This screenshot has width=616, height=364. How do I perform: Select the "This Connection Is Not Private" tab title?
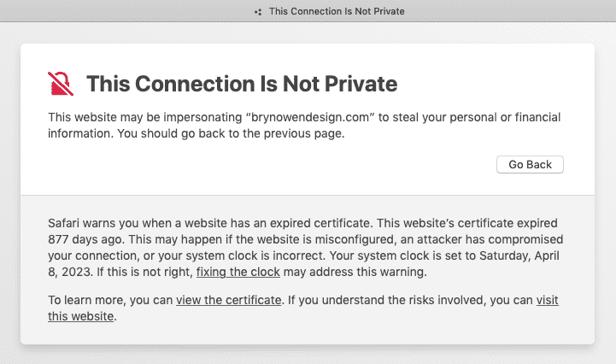click(x=337, y=11)
